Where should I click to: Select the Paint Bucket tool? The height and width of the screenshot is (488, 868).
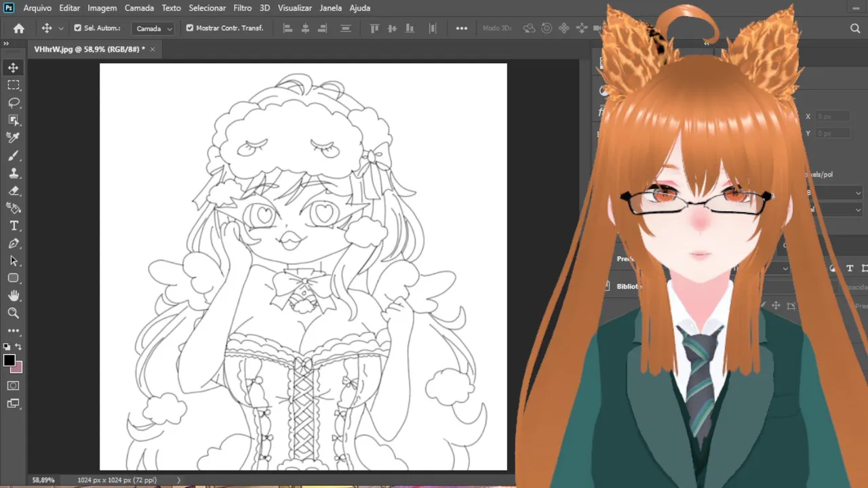13,209
